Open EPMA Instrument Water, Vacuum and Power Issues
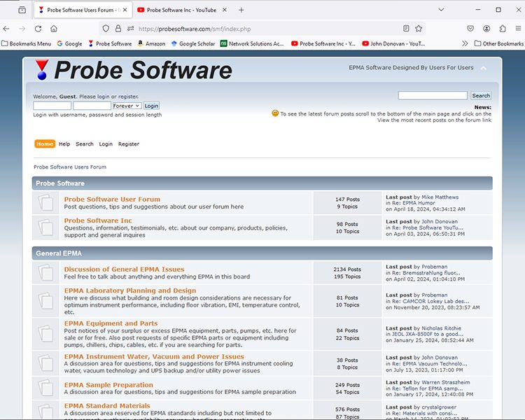Viewport: 525px width, 420px height. 154,357
